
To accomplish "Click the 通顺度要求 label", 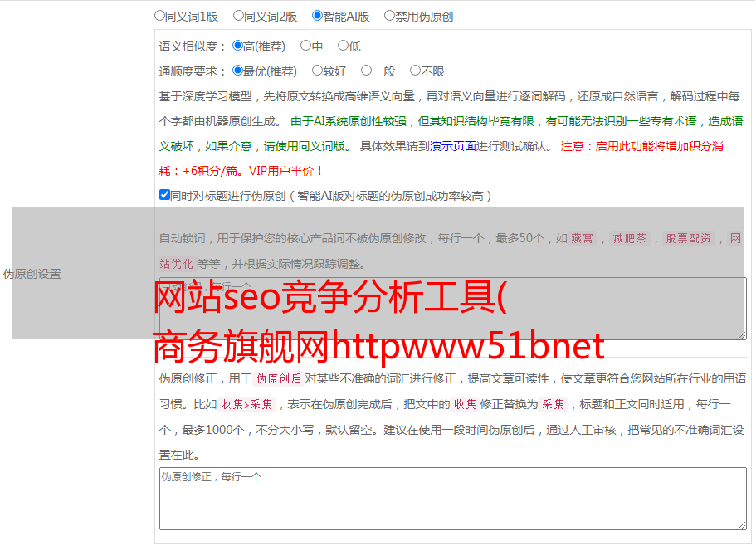I will click(192, 71).
